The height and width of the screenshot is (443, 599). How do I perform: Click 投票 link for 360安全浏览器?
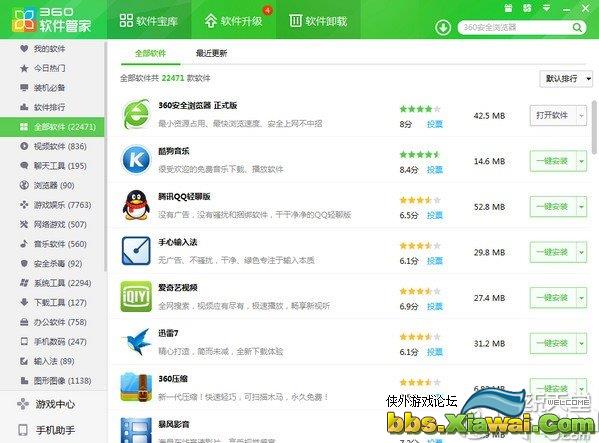[x=435, y=124]
